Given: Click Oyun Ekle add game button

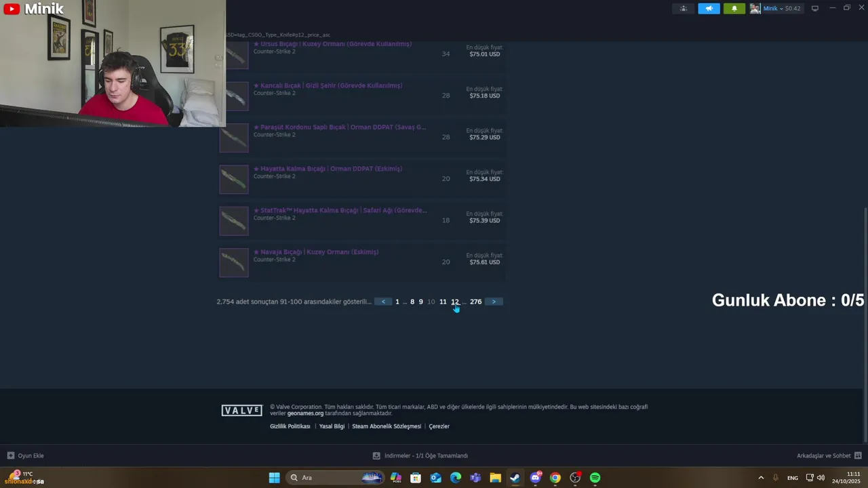Looking at the screenshot, I should click(26, 455).
